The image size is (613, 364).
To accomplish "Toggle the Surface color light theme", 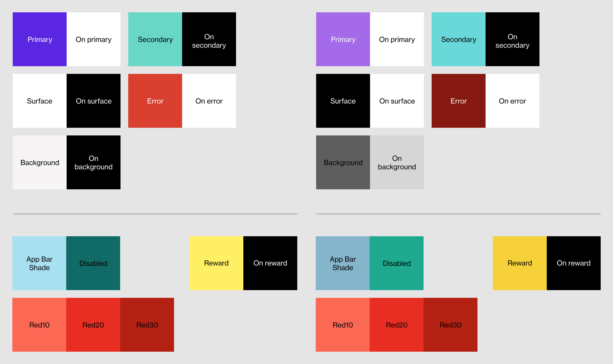I will pos(39,101).
